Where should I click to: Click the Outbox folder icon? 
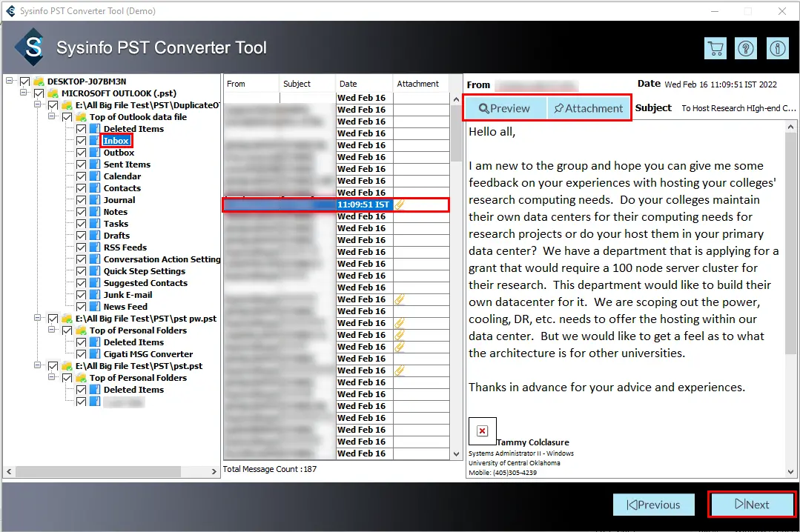point(95,153)
